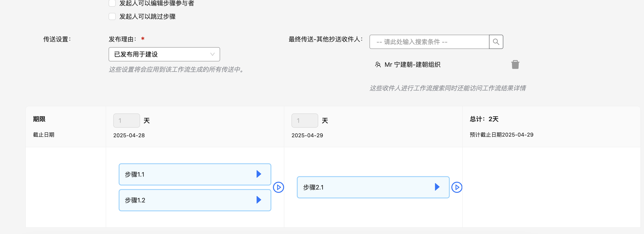Click circled play icon after 步骤1 column

point(278,187)
